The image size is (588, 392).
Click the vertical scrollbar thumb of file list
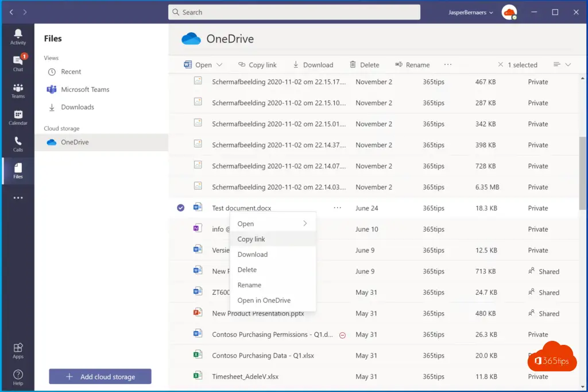(582, 172)
